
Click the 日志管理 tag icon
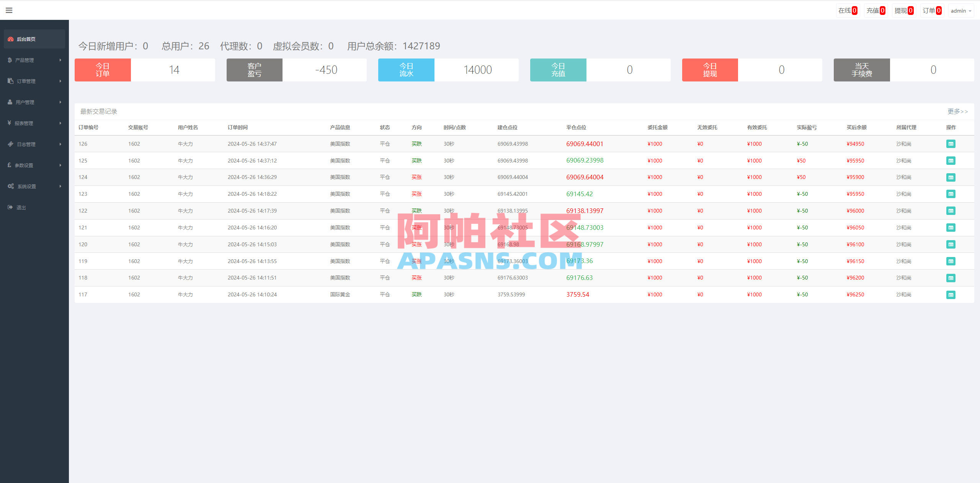pos(10,144)
